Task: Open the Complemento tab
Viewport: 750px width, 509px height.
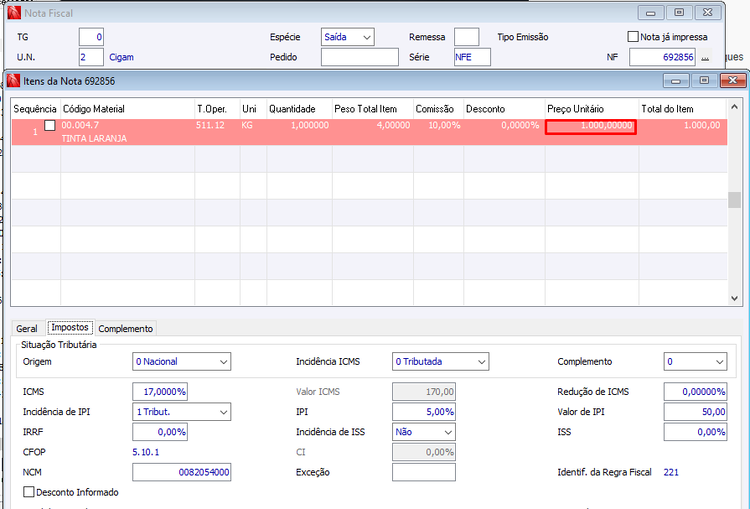Action: coord(126,329)
